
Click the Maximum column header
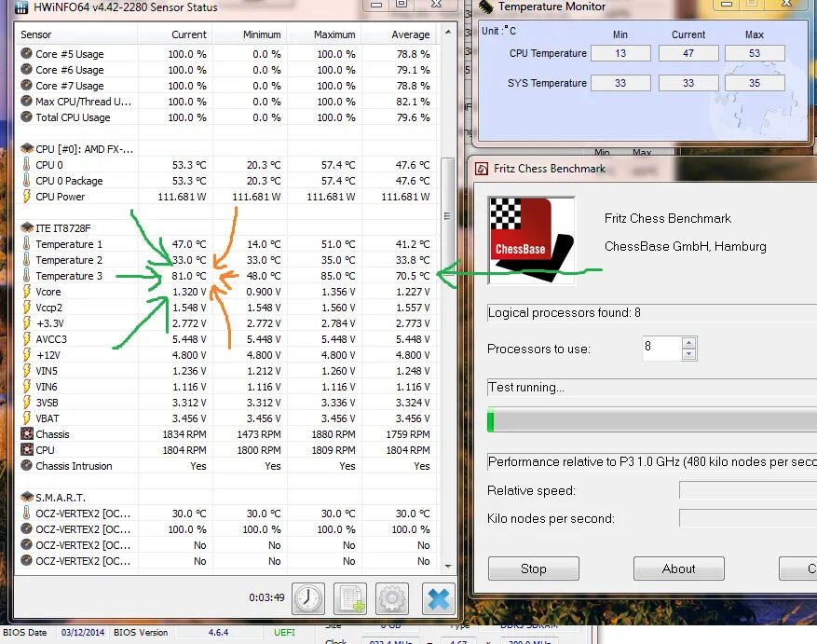(324, 34)
